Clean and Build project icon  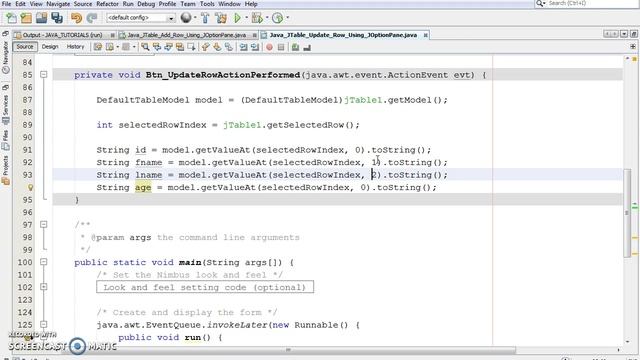point(221,18)
